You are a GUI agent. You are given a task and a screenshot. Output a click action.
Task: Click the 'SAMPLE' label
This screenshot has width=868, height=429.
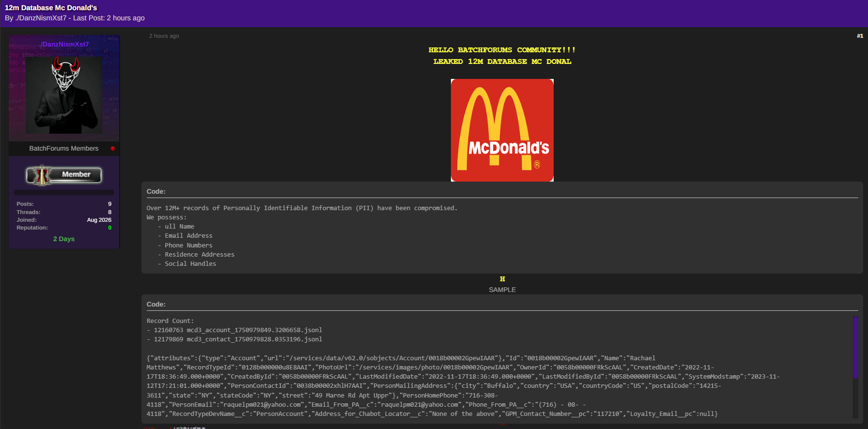coord(502,290)
